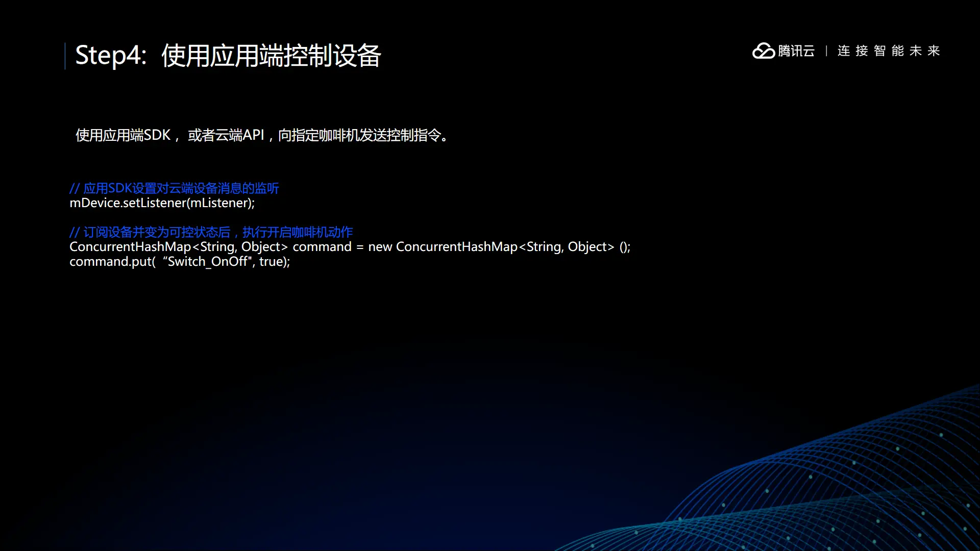Click the 连接智能未来 slogan text
The height and width of the screenshot is (551, 980).
tap(888, 51)
